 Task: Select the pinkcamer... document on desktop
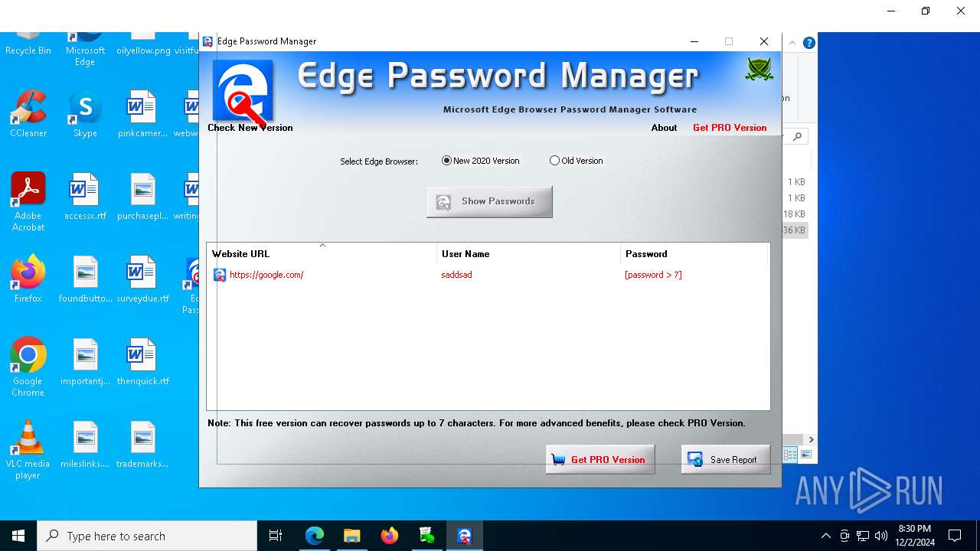tap(142, 114)
